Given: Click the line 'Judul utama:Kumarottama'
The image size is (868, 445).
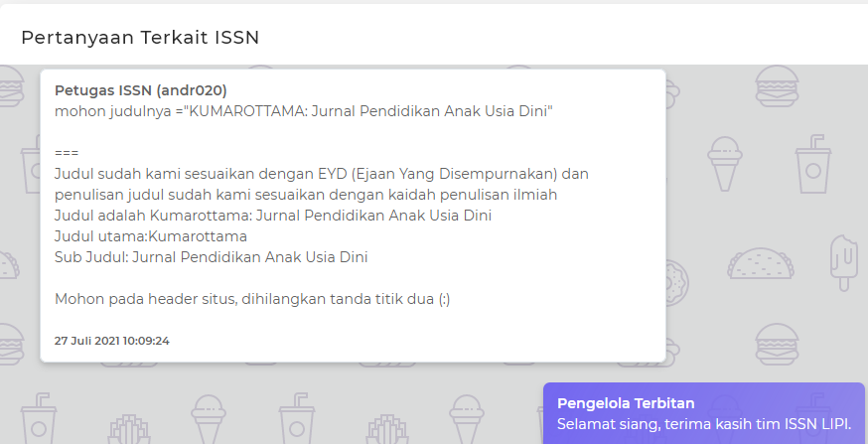Looking at the screenshot, I should coord(151,236).
